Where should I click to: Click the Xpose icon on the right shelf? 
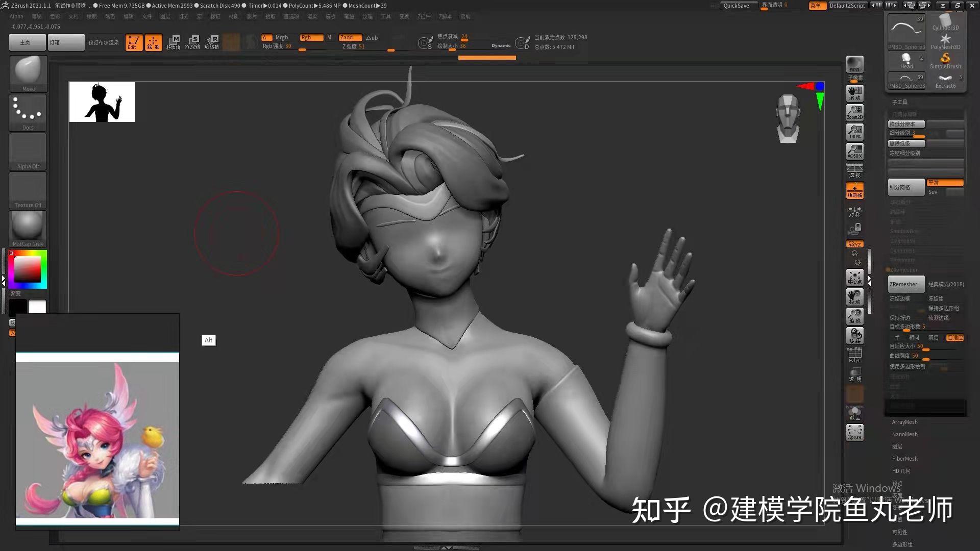tap(854, 431)
